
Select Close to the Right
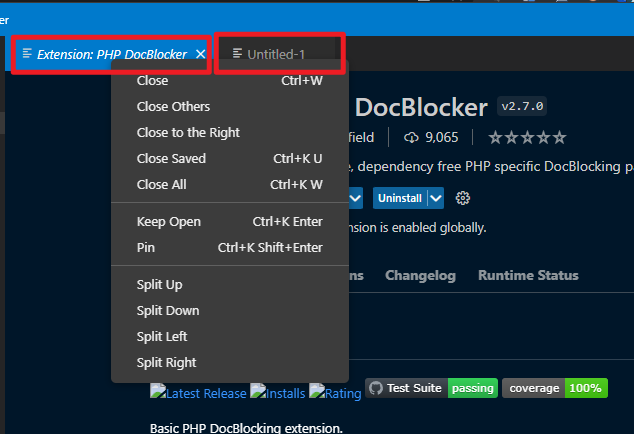[230, 133]
